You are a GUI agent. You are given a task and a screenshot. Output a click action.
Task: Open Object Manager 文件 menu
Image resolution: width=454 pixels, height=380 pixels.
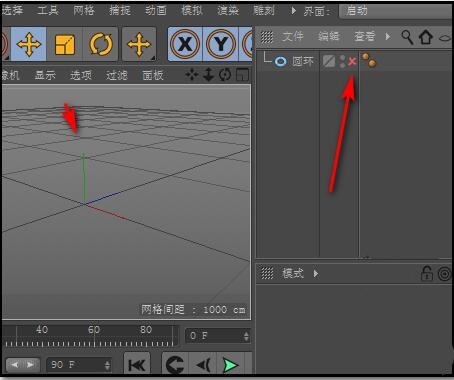293,36
